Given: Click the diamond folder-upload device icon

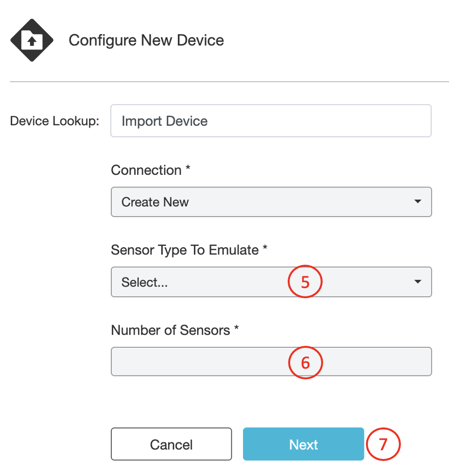Looking at the screenshot, I should pos(32,40).
